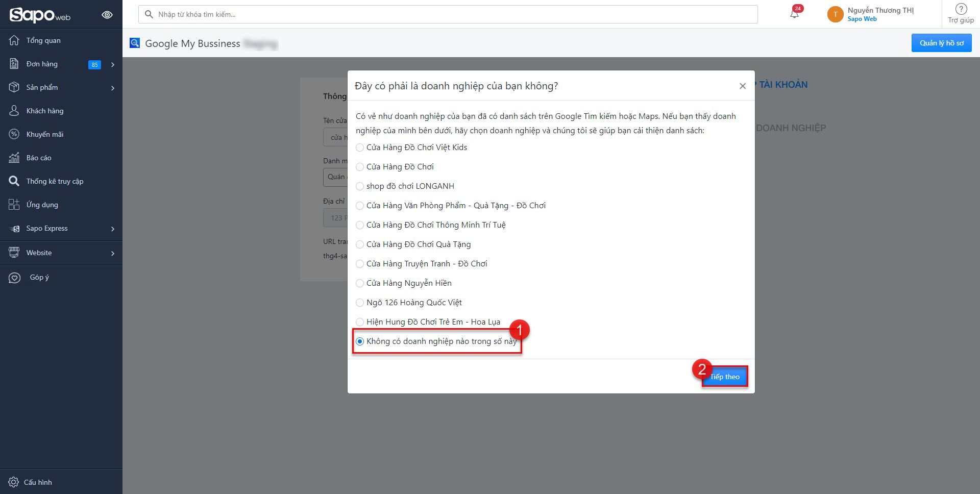The width and height of the screenshot is (980, 494).
Task: Click the search magnifier in search bar
Action: pyautogui.click(x=149, y=14)
